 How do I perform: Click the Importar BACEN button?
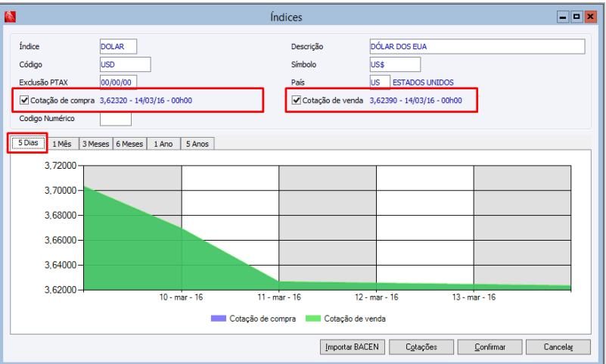pos(352,347)
